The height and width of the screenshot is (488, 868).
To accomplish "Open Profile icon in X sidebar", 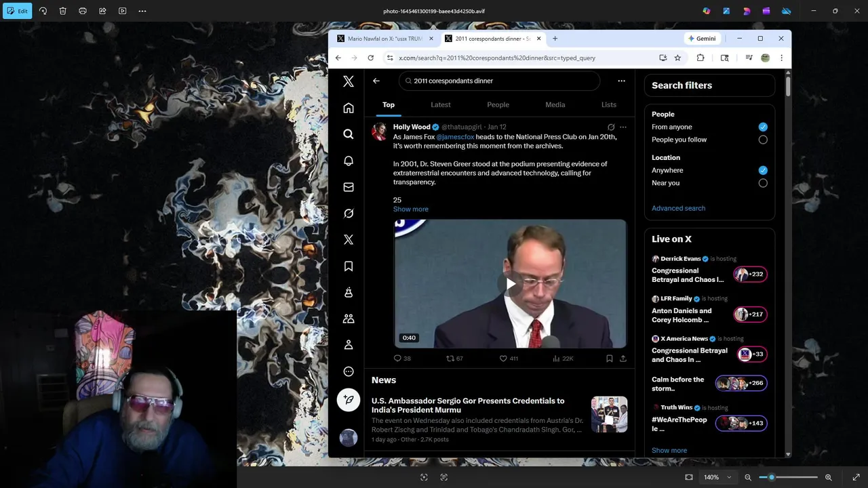I will point(349,345).
